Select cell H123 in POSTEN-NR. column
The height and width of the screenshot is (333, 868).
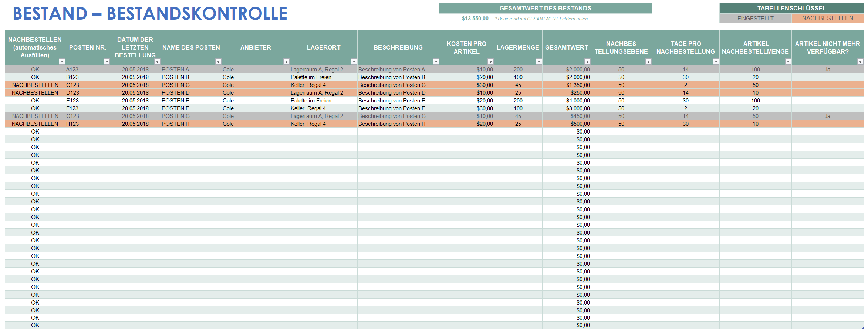tap(88, 124)
